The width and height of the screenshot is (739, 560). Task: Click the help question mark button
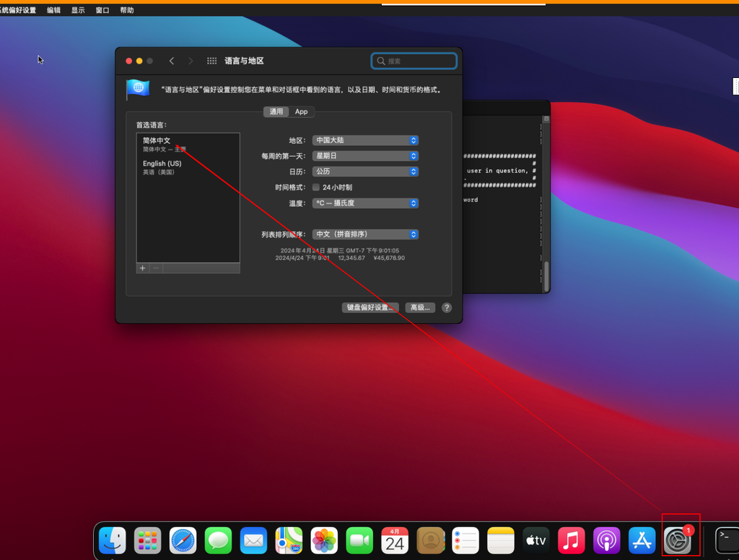(447, 307)
